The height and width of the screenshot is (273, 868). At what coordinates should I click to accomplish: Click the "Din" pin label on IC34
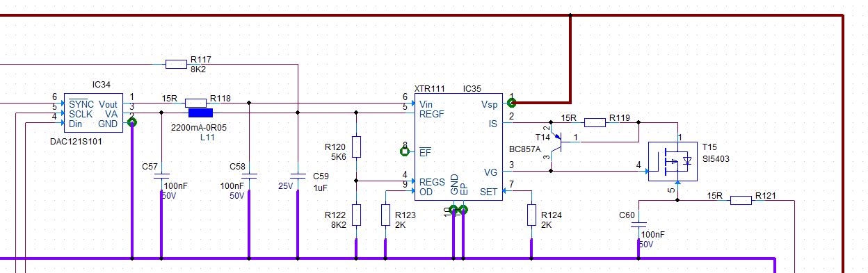76,123
